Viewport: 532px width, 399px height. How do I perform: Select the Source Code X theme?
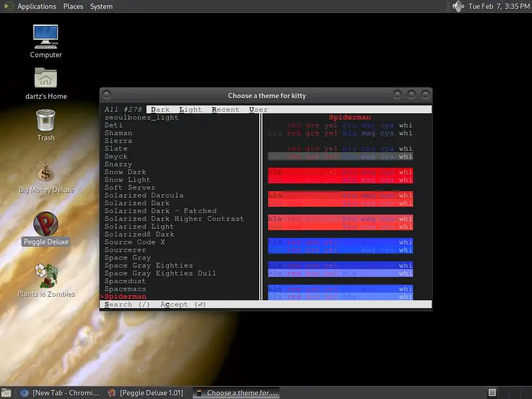click(135, 242)
